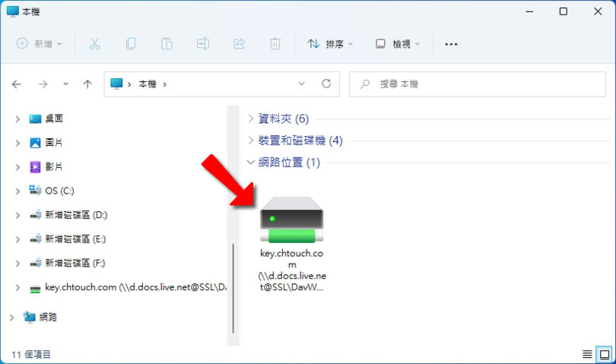Expand the 資料夾 (6) group
The height and width of the screenshot is (364, 616).
point(250,119)
